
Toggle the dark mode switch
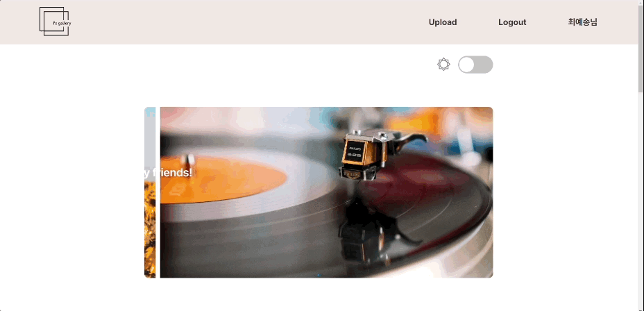(x=475, y=65)
